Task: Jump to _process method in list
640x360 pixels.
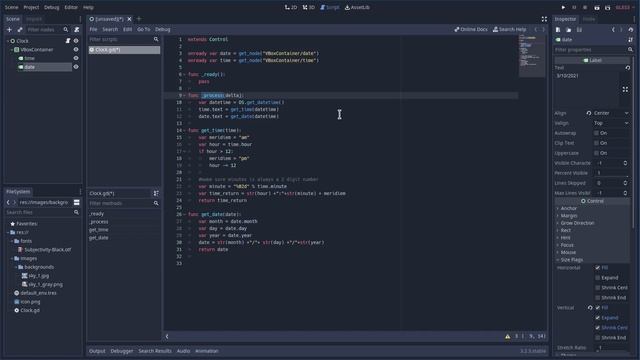Action: click(99, 222)
